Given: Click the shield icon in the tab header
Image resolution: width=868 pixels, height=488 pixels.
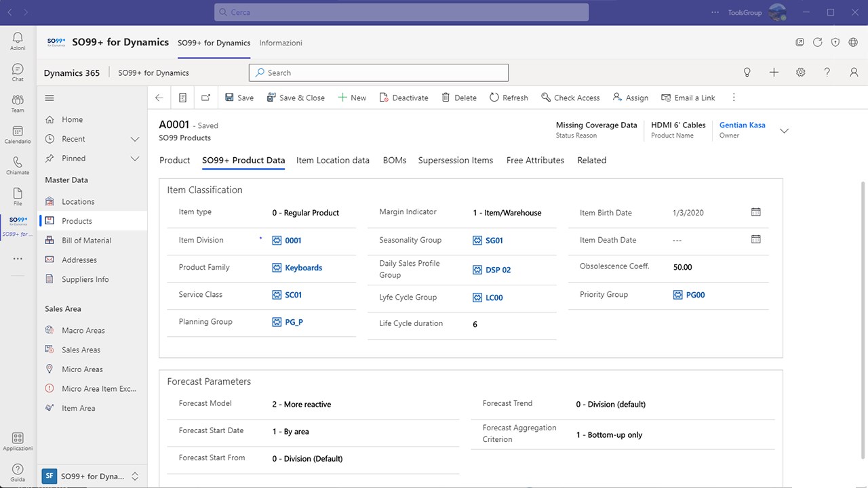Looking at the screenshot, I should 835,42.
